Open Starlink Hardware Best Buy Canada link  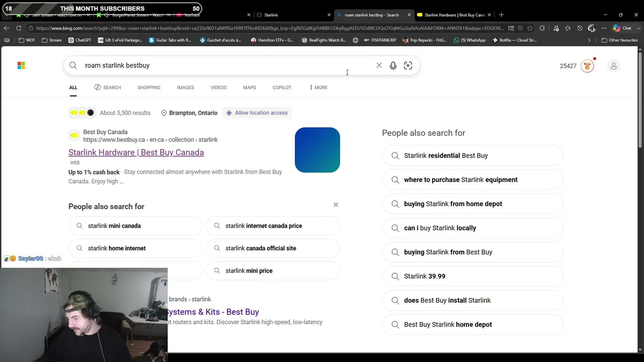136,152
